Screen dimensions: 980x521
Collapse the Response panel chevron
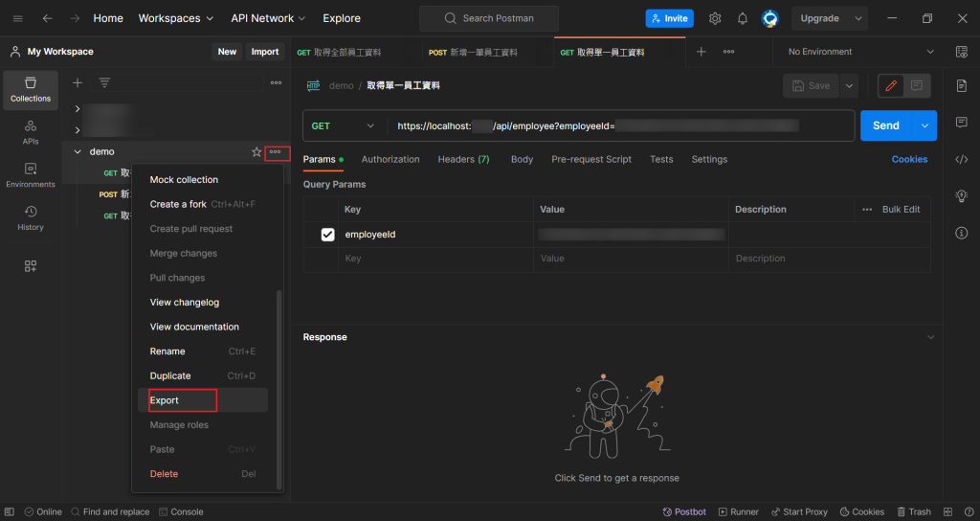(930, 337)
